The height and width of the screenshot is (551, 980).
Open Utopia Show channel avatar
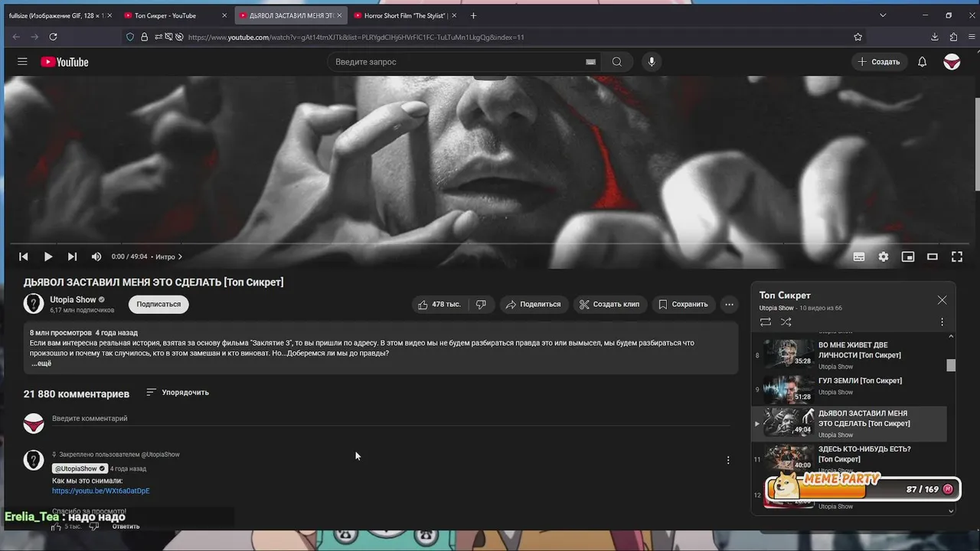click(x=34, y=304)
